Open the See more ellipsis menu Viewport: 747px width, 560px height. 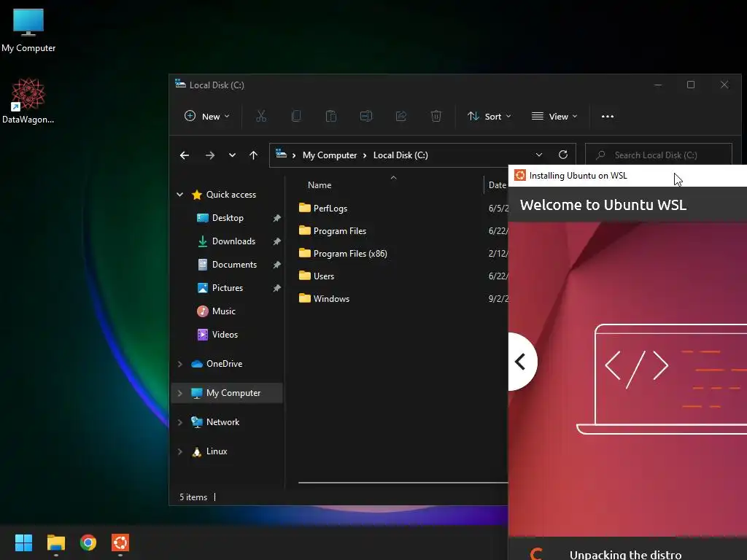(x=608, y=116)
